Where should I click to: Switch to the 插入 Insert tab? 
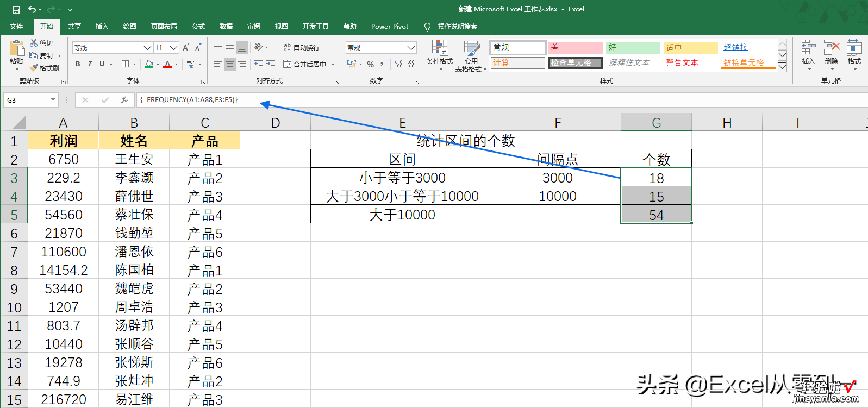coord(102,27)
